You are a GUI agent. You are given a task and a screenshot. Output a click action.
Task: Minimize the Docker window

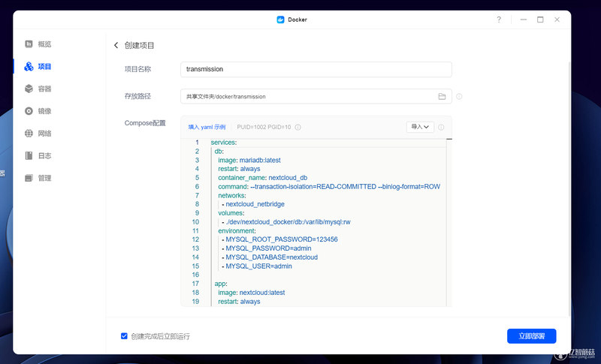(523, 20)
